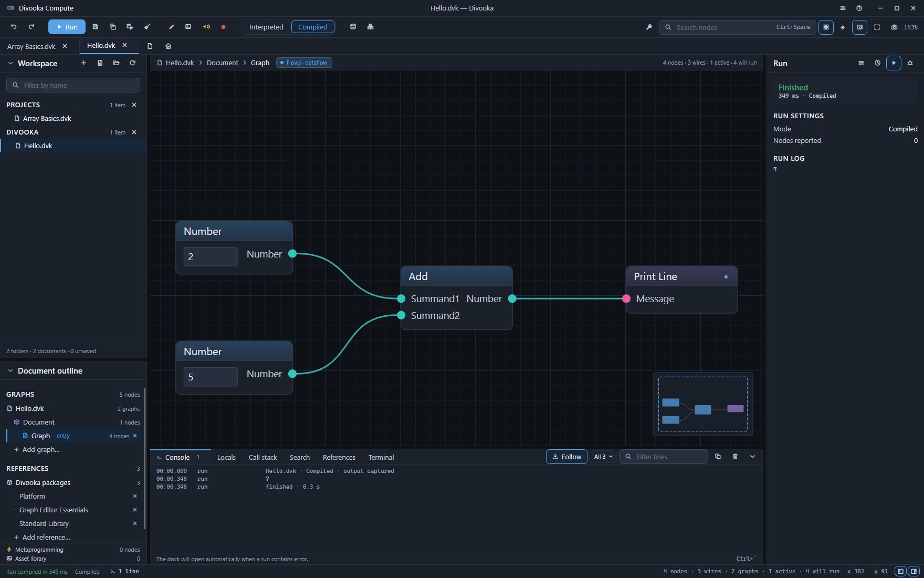
Task: Click the red record dot icon
Action: tap(223, 27)
